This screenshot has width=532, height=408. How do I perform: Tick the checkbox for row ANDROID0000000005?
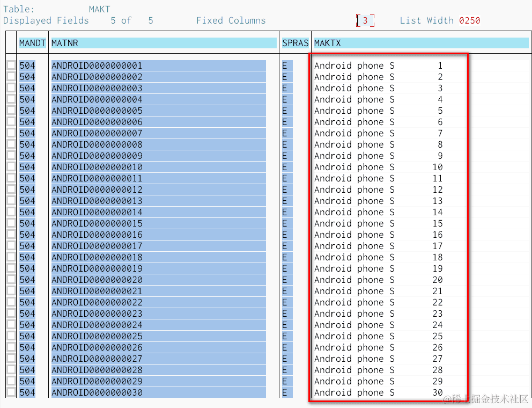pos(11,111)
